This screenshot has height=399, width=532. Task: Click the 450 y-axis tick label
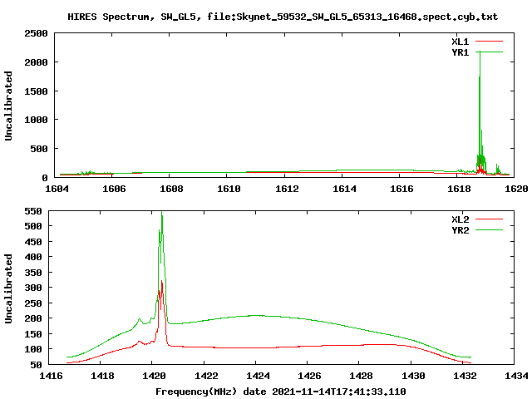tap(33, 242)
